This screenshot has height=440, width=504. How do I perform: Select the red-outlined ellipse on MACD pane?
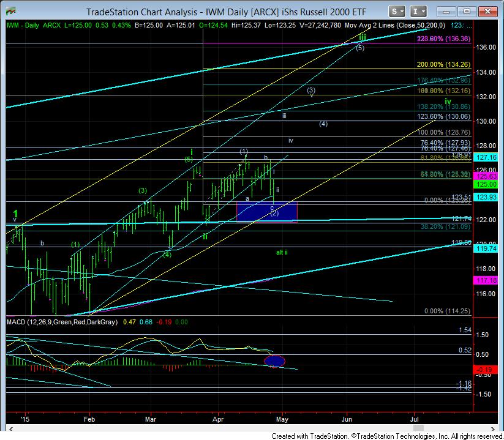tap(274, 361)
